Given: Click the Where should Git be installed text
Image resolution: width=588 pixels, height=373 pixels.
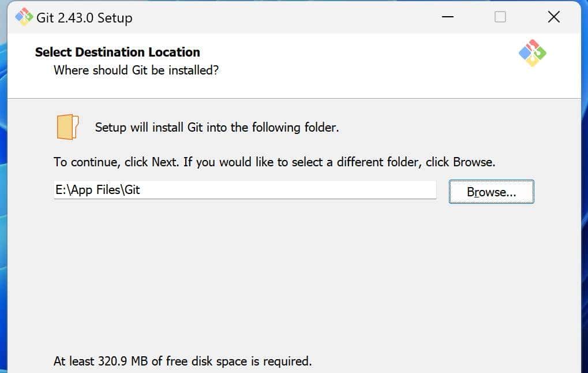Looking at the screenshot, I should pos(136,70).
